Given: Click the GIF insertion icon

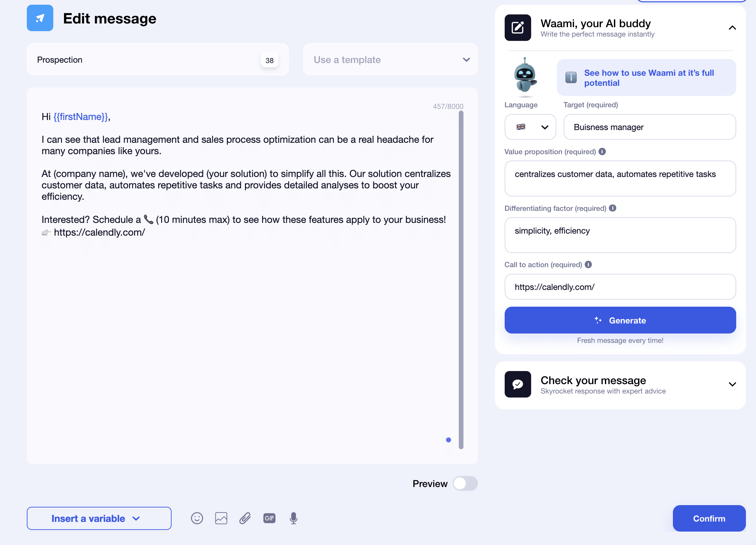Looking at the screenshot, I should tap(269, 518).
